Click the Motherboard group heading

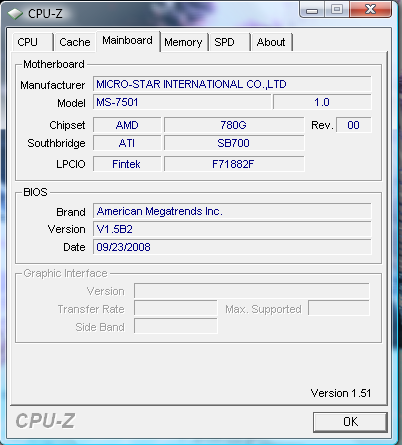(x=54, y=64)
